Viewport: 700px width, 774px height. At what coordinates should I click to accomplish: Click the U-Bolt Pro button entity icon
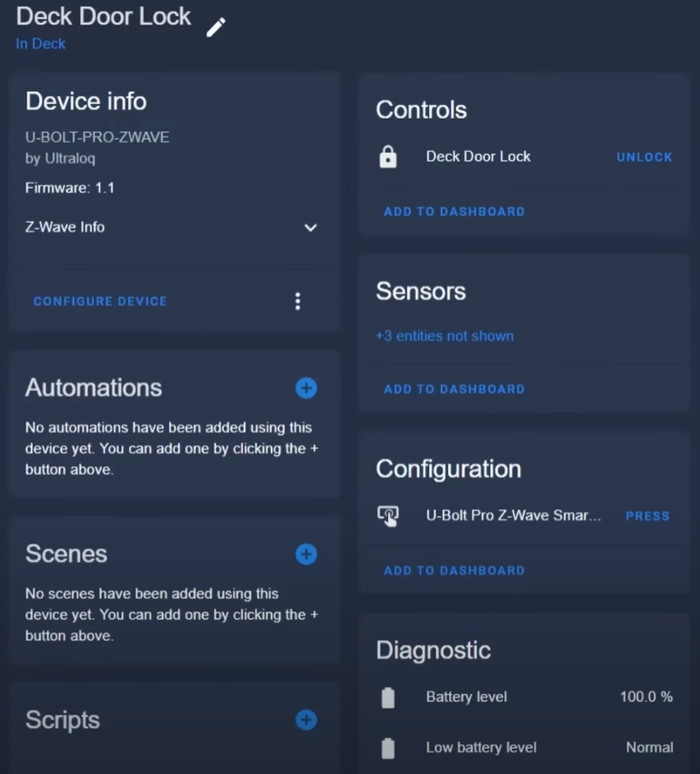(x=388, y=515)
